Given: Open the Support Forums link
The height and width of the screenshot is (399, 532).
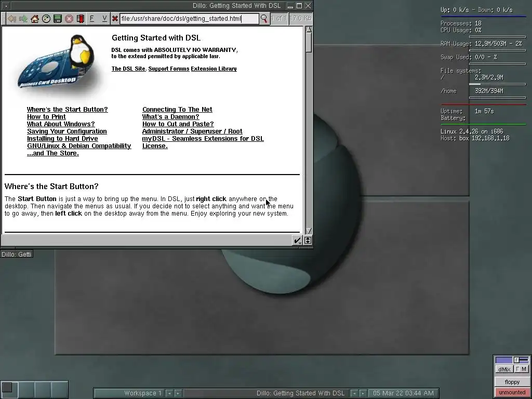Looking at the screenshot, I should [169, 69].
